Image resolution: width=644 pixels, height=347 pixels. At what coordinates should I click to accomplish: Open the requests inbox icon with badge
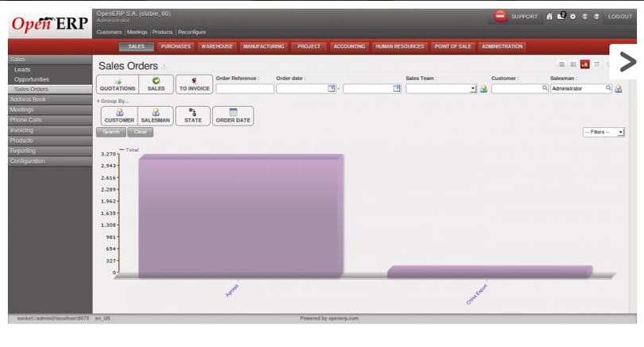(561, 16)
